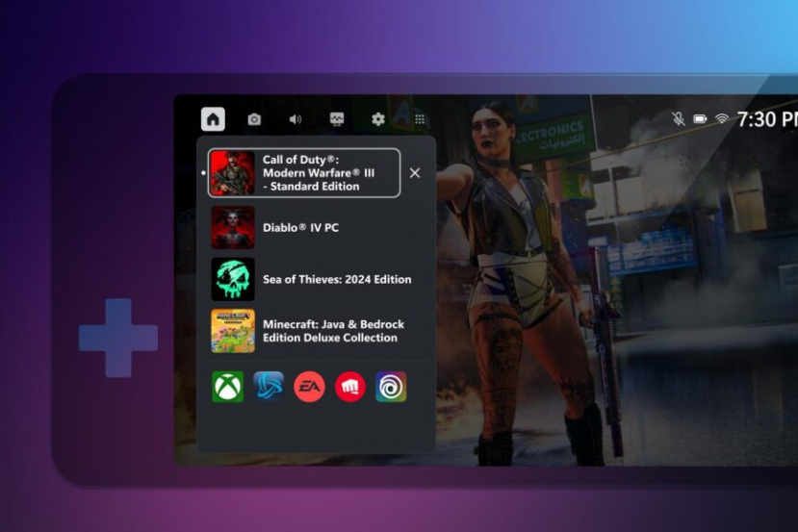Open the widget menu grid icon
The height and width of the screenshot is (532, 798).
pos(420,119)
